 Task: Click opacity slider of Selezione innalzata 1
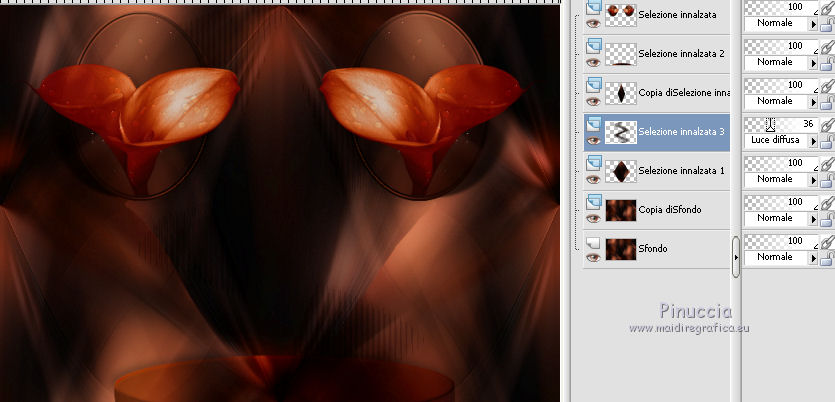point(781,163)
